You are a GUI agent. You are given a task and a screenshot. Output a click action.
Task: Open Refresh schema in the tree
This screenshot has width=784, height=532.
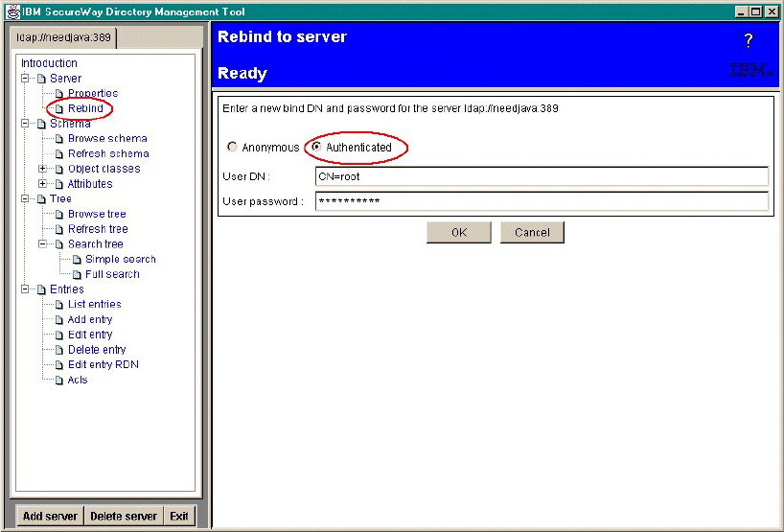pos(108,153)
